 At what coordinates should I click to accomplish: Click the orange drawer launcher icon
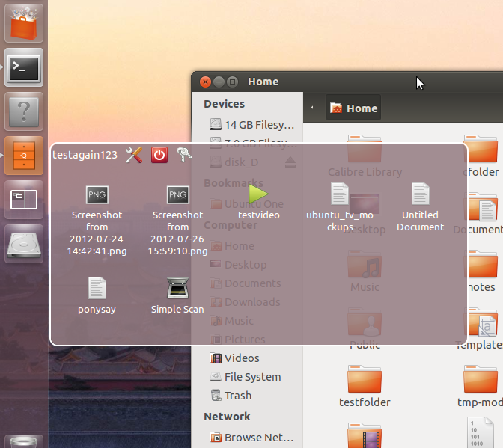click(x=24, y=156)
